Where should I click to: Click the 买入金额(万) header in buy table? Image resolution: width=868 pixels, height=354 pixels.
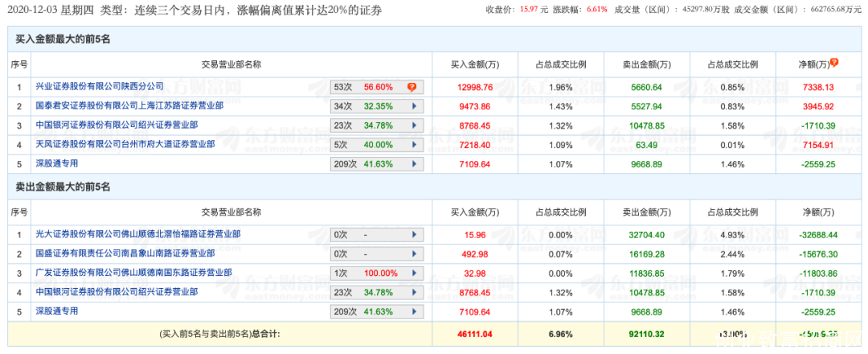coord(476,65)
